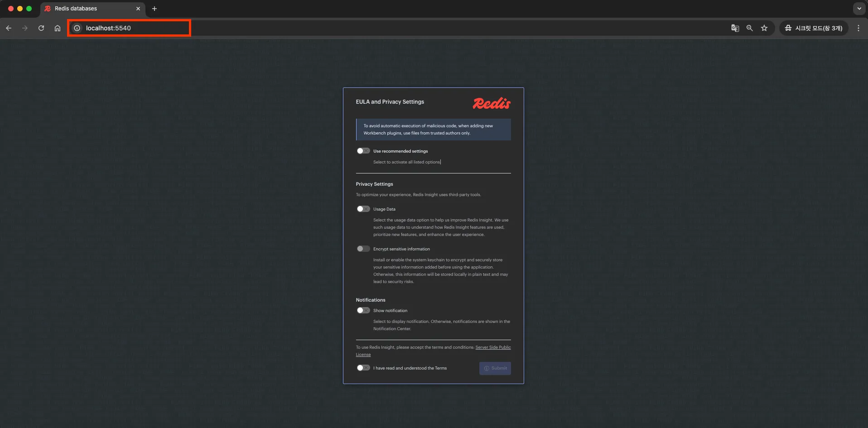
Task: Click the Submit button
Action: click(495, 368)
